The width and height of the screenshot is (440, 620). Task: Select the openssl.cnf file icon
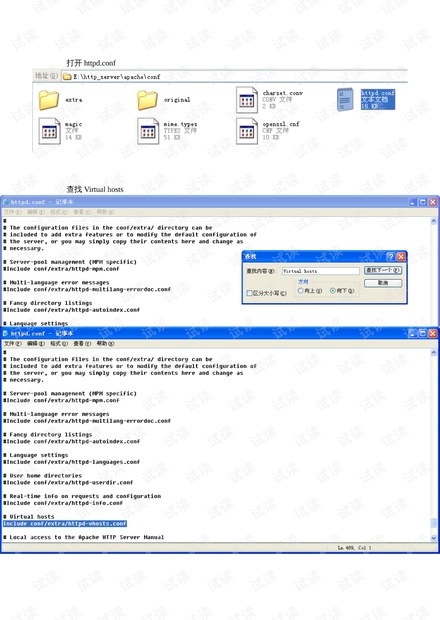(247, 131)
